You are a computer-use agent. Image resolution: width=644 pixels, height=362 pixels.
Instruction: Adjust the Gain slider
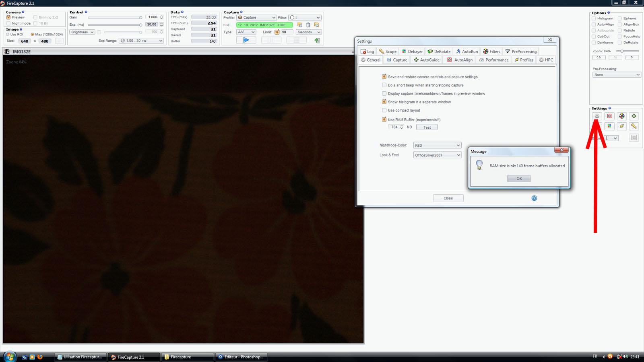pyautogui.click(x=115, y=17)
